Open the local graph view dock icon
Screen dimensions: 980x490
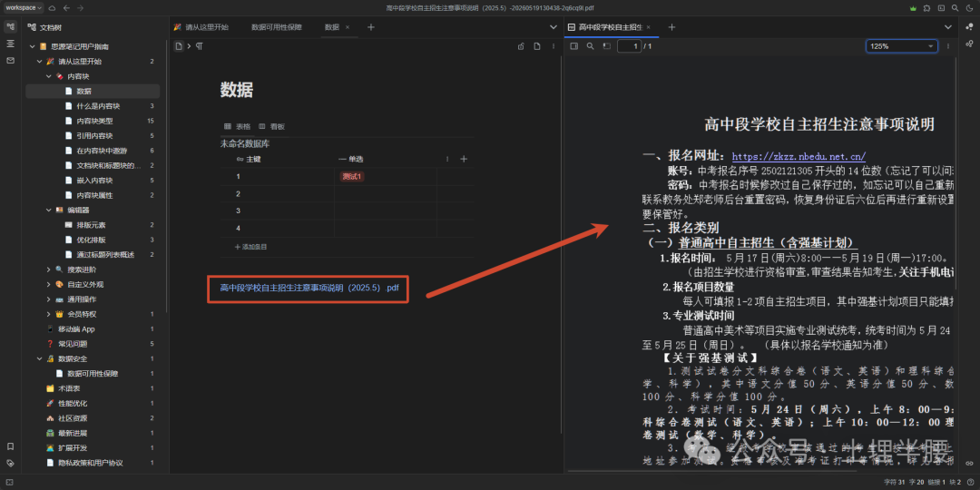(x=969, y=44)
